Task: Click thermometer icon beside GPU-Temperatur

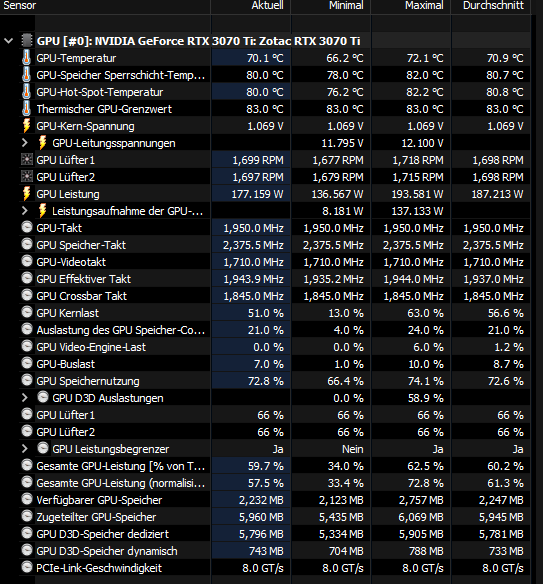Action: (x=26, y=58)
